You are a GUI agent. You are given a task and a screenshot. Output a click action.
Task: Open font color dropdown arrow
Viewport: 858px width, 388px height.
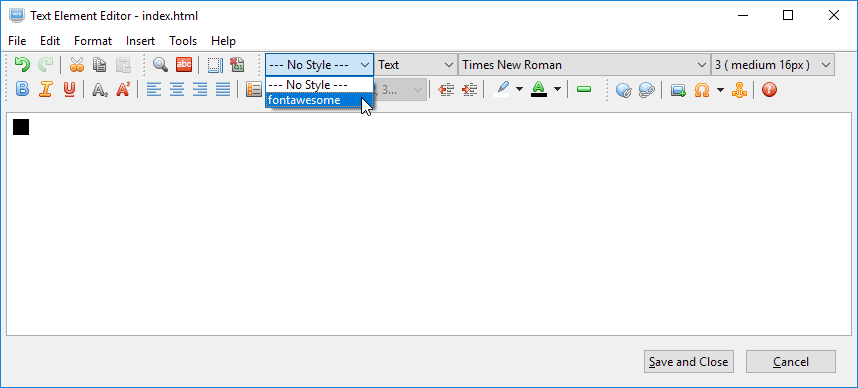tap(557, 89)
